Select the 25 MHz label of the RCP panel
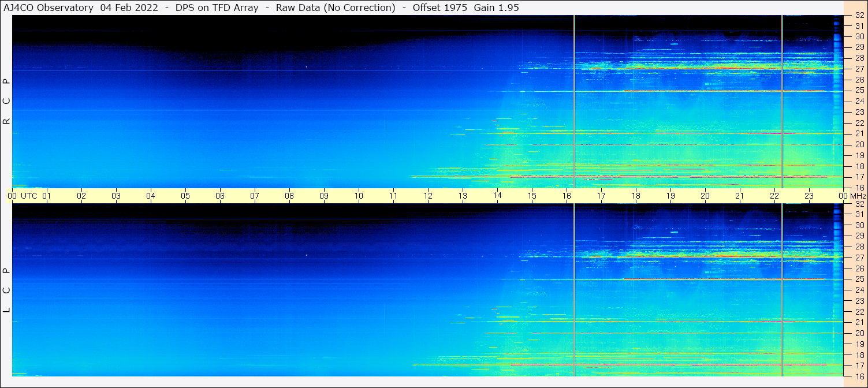 tap(859, 91)
